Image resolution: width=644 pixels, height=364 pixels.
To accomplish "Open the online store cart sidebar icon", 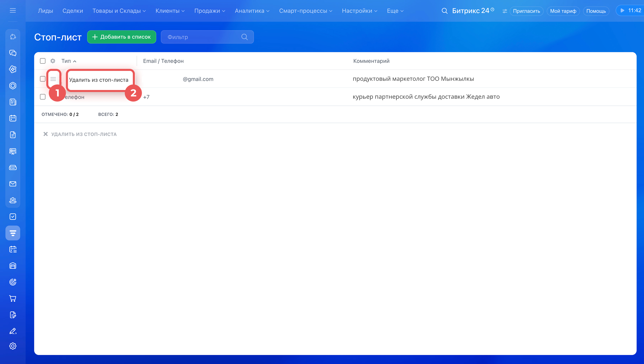I will pyautogui.click(x=13, y=298).
